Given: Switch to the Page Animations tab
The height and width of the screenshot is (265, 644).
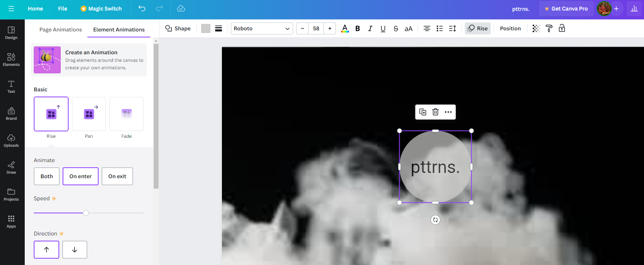Looking at the screenshot, I should tap(61, 30).
